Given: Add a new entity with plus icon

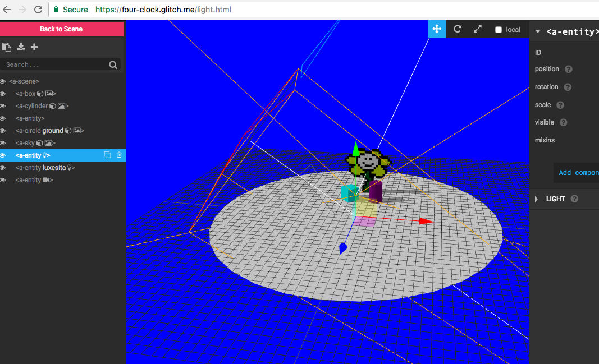Looking at the screenshot, I should pyautogui.click(x=34, y=47).
